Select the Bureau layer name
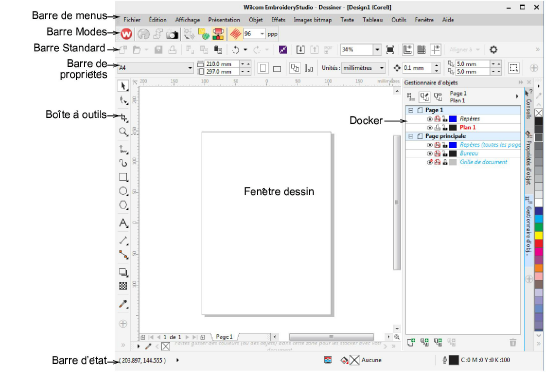This screenshot has width=546, height=379. [x=469, y=153]
